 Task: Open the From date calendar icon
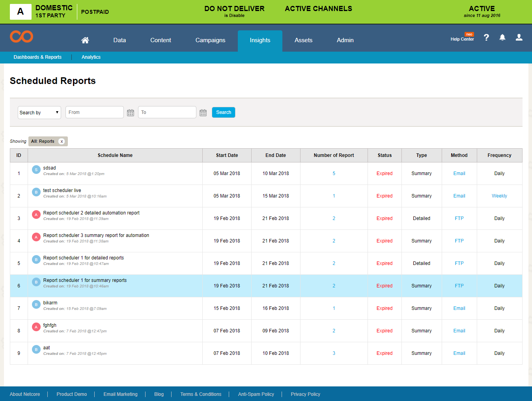click(x=131, y=113)
